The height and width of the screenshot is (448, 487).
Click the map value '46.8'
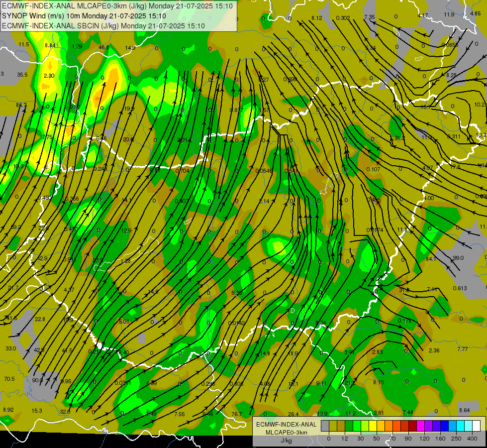[x=104, y=47]
